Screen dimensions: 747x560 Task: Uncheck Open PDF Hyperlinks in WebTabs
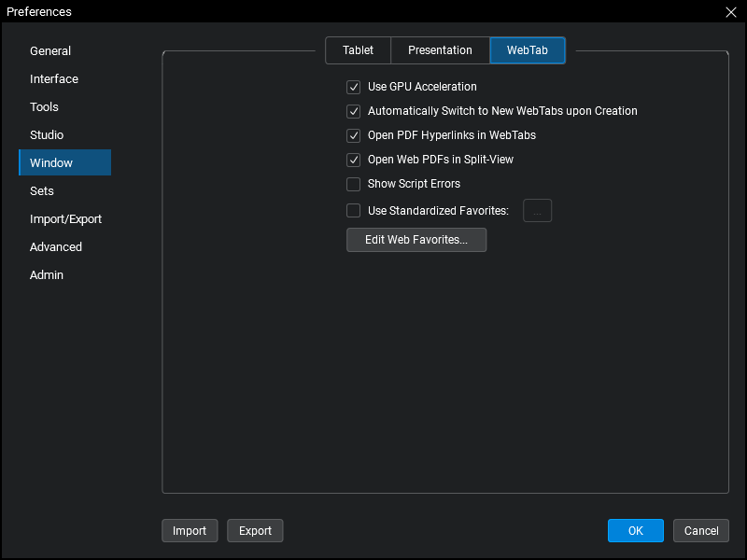pos(353,134)
